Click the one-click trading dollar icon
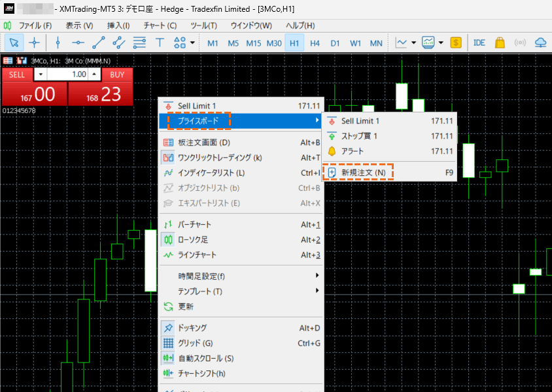This screenshot has width=552, height=392. (456, 42)
